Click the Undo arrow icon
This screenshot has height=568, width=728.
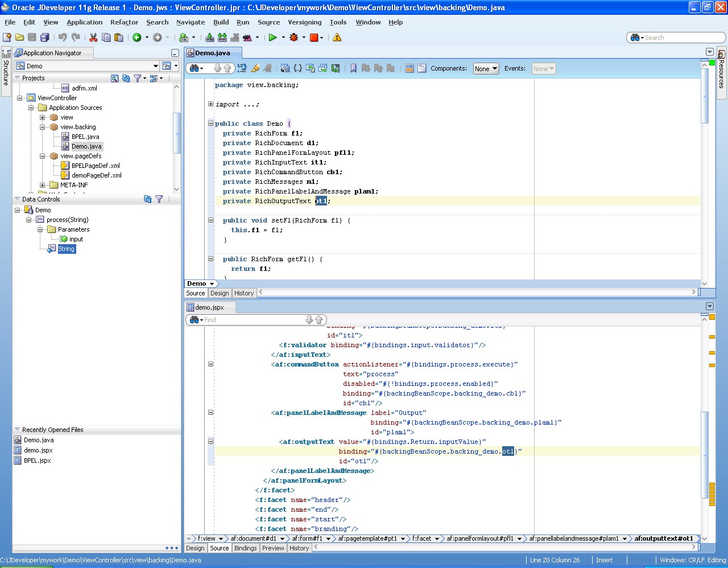click(x=63, y=38)
